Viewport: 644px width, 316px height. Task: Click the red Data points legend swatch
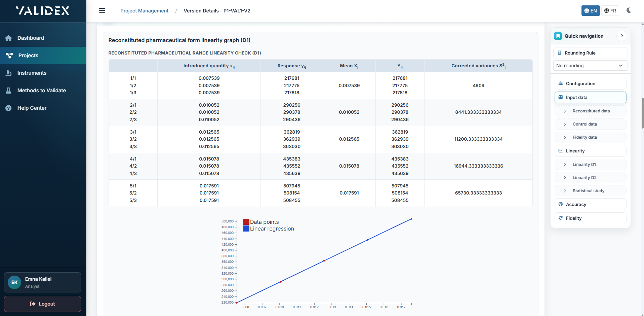(x=246, y=222)
